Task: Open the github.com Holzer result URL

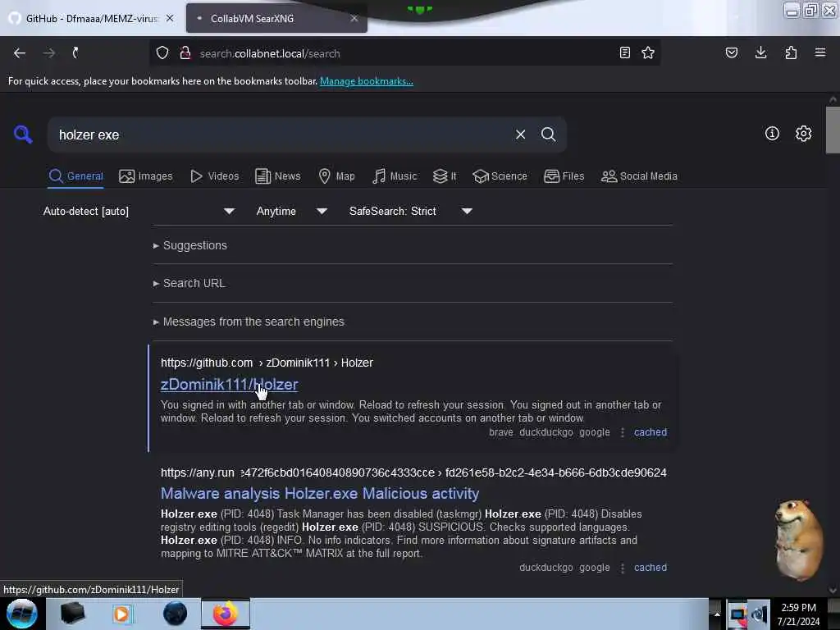Action: [267, 363]
